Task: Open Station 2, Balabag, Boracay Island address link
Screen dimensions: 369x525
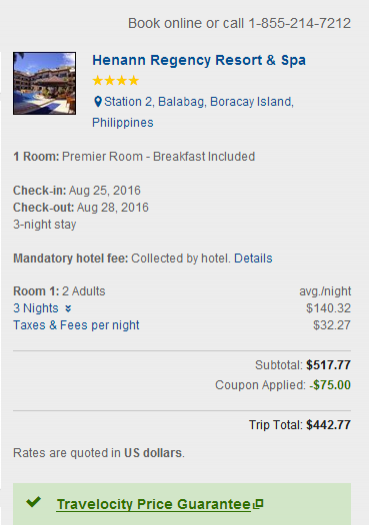Action: (199, 102)
